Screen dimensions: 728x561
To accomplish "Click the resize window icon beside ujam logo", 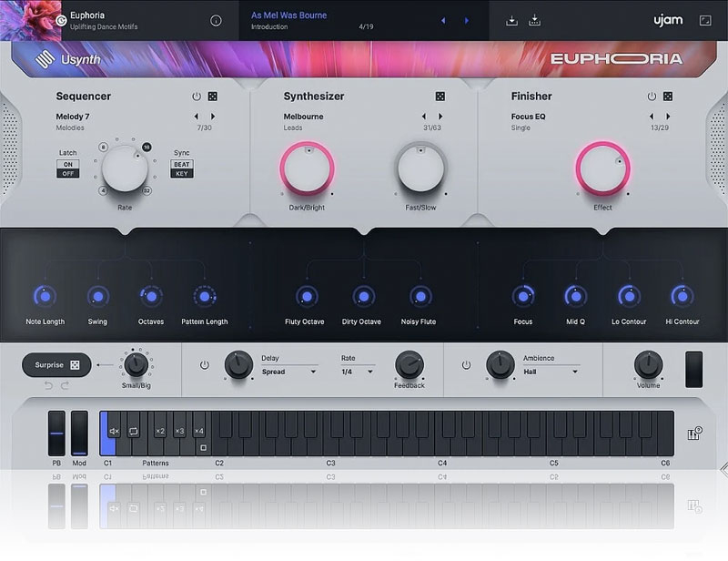I will click(705, 20).
